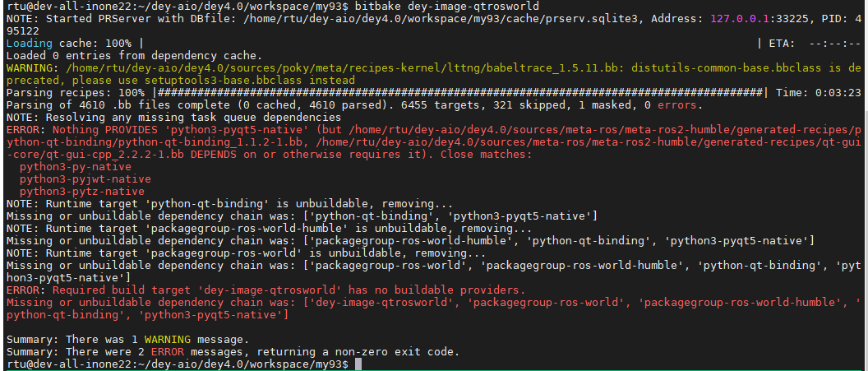
Task: Click the 'bitbake dey-image-qtrosworld' command text
Action: [447, 6]
